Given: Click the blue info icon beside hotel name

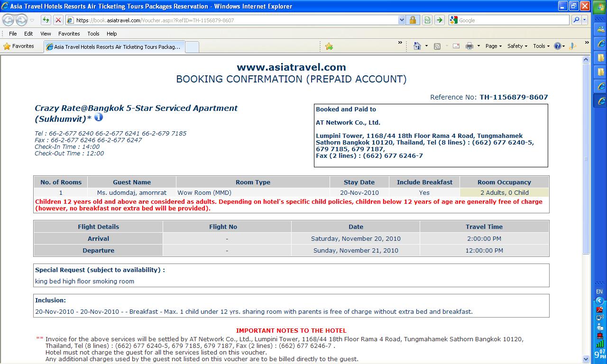Looking at the screenshot, I should click(x=99, y=117).
